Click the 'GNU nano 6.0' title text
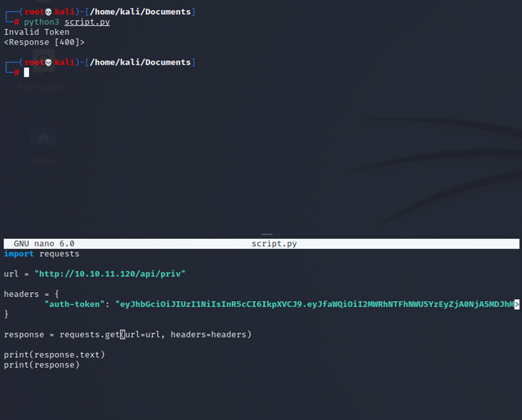Image resolution: width=522 pixels, height=420 pixels. pyautogui.click(x=44, y=244)
